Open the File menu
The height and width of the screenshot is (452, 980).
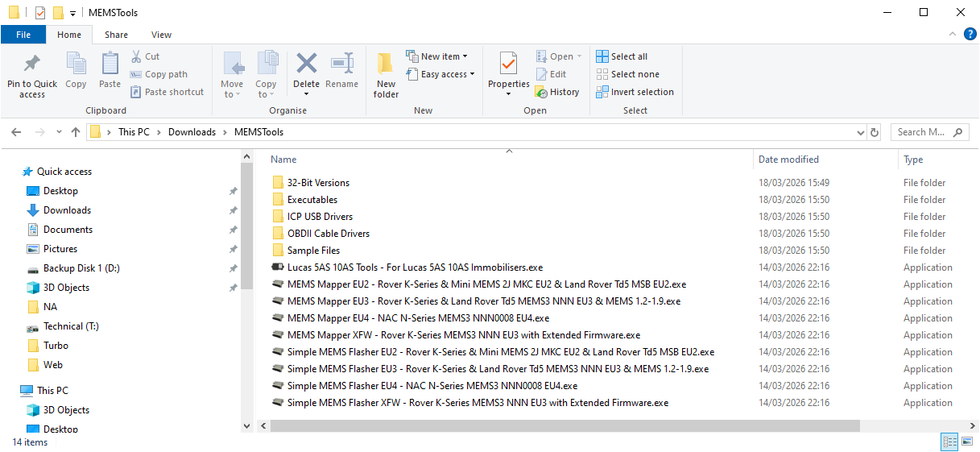[x=23, y=35]
